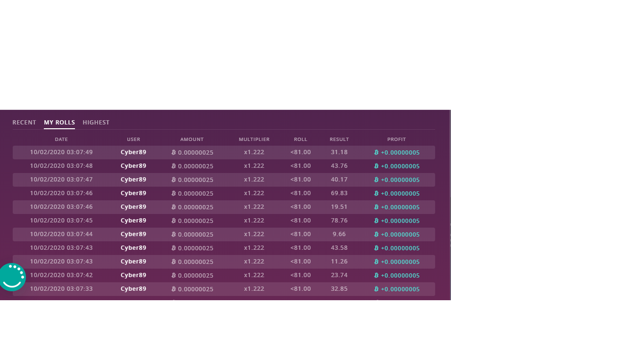Click multiplier x1.222 in the 40.17 result row

click(254, 179)
